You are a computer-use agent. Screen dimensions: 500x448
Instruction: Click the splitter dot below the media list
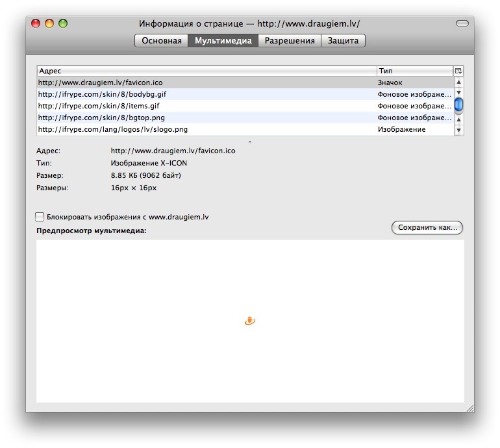pyautogui.click(x=250, y=142)
